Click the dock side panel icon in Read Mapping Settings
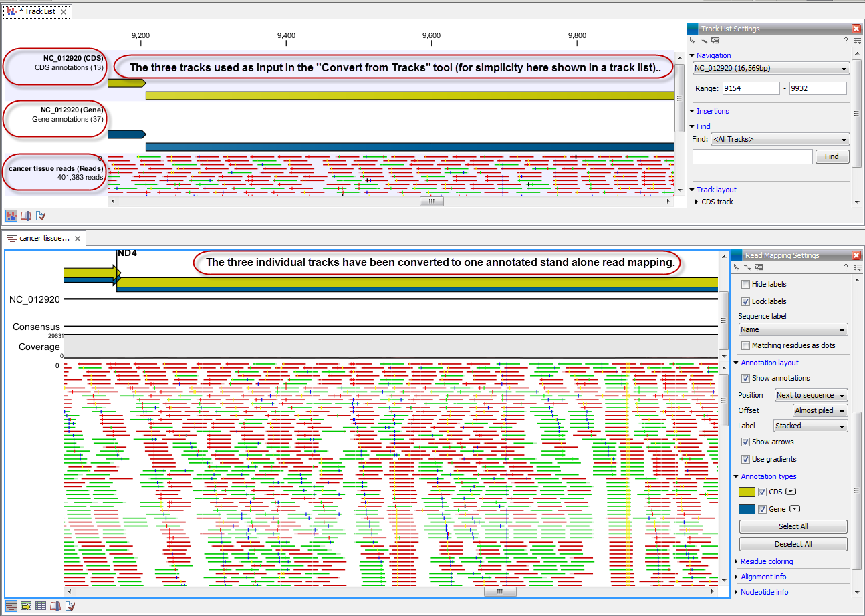The image size is (865, 616). tap(759, 267)
